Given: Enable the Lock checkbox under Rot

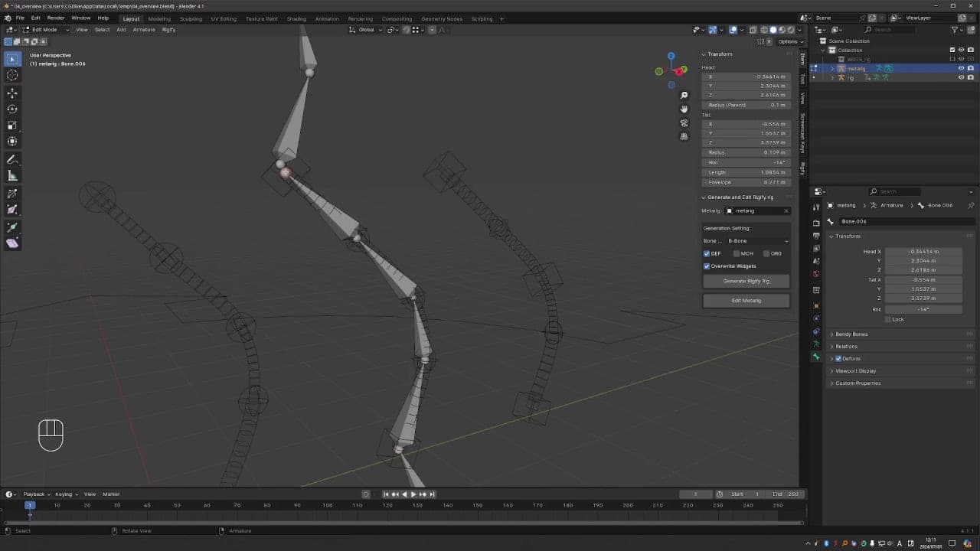Looking at the screenshot, I should click(888, 319).
